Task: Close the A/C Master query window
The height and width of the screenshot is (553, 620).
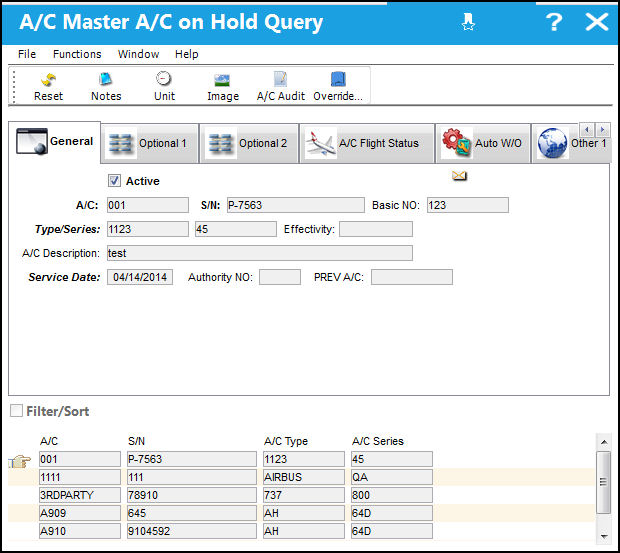Action: coord(597,22)
